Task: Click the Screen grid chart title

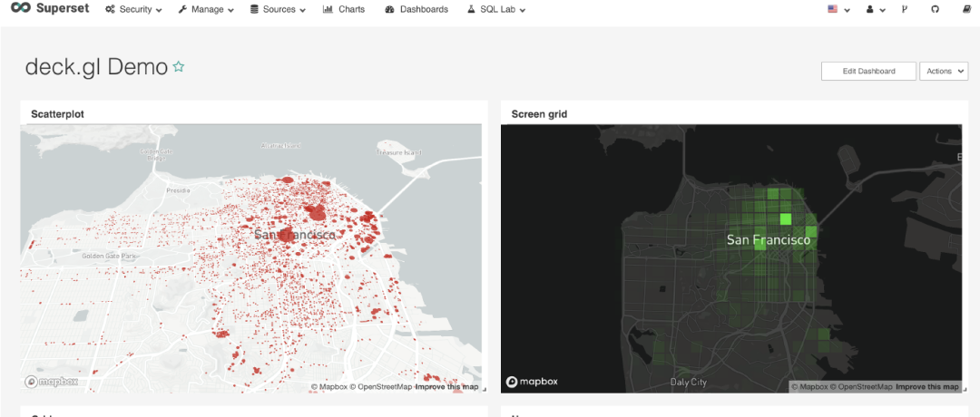Action: (x=539, y=114)
